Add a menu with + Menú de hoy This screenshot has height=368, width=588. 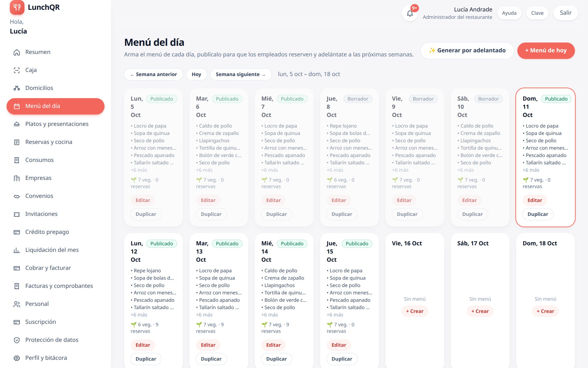546,50
